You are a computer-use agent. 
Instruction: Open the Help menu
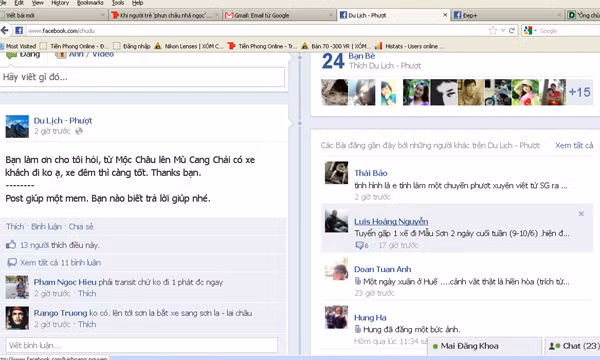click(x=137, y=3)
